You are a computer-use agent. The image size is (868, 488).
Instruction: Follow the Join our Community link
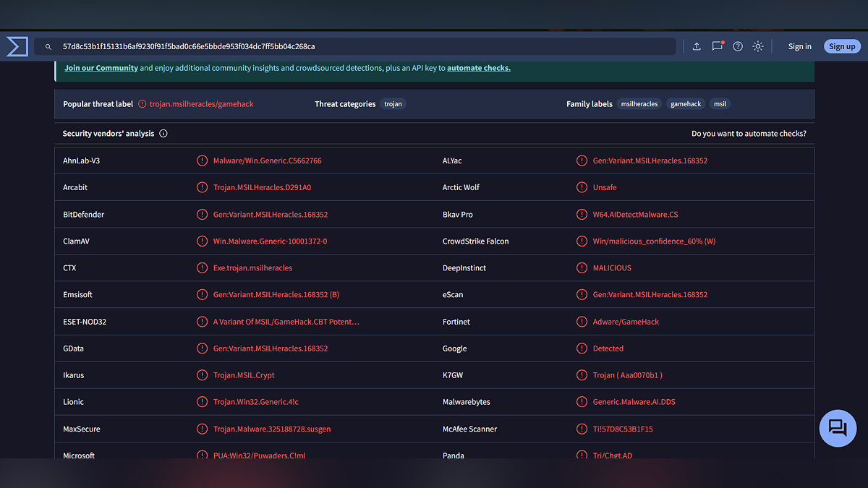(x=101, y=68)
